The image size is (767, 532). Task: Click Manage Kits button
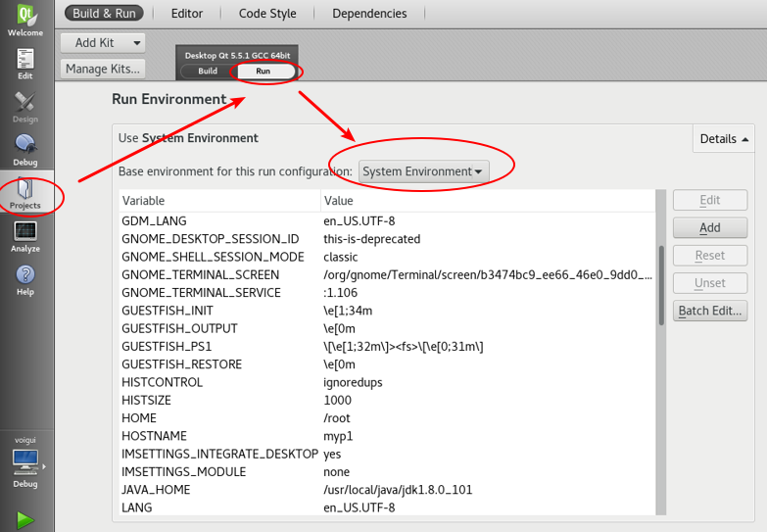click(103, 69)
